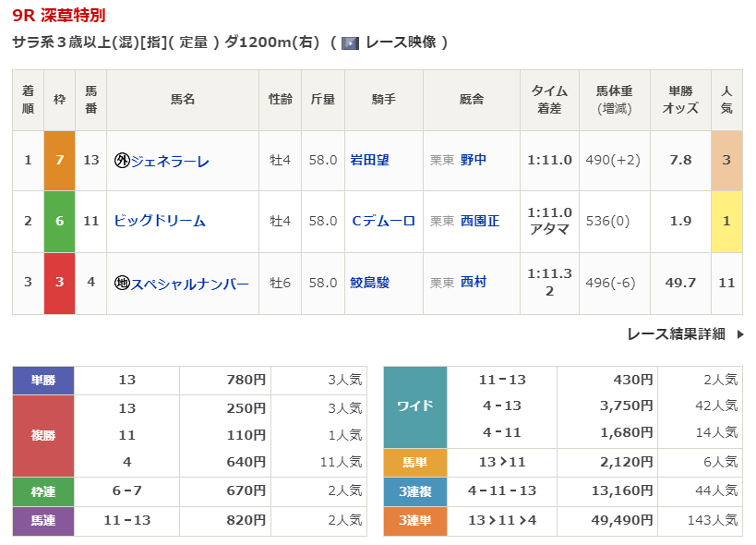Open jockey 鮫島駿 profile
The image size is (756, 545).
tap(369, 282)
